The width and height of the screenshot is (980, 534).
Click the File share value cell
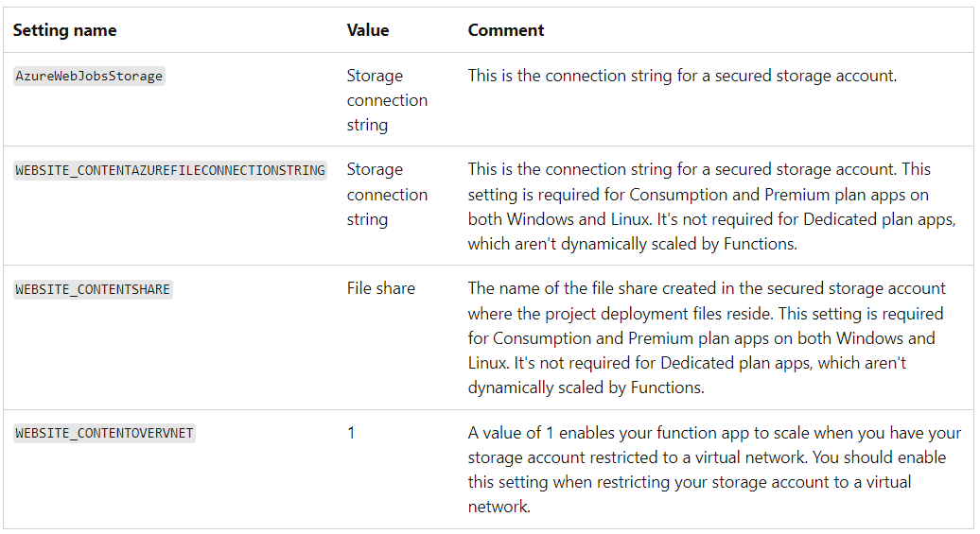click(380, 288)
